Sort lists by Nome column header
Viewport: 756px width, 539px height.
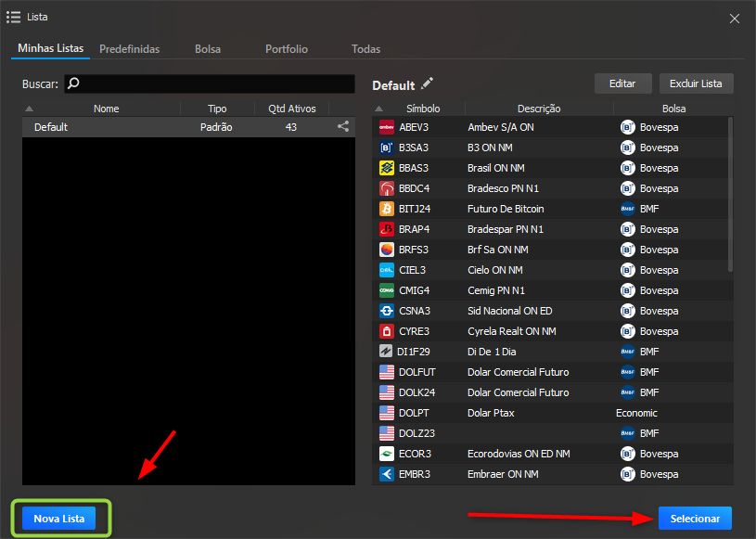pos(106,109)
